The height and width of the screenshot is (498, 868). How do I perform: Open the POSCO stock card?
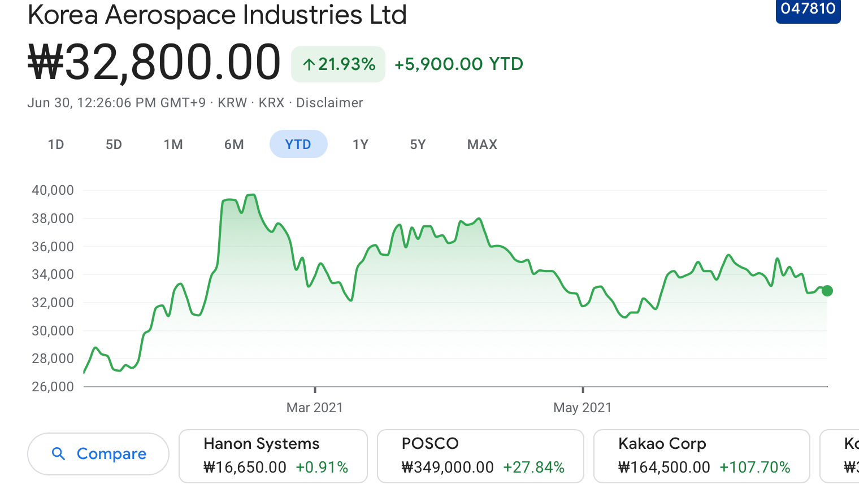click(x=480, y=456)
